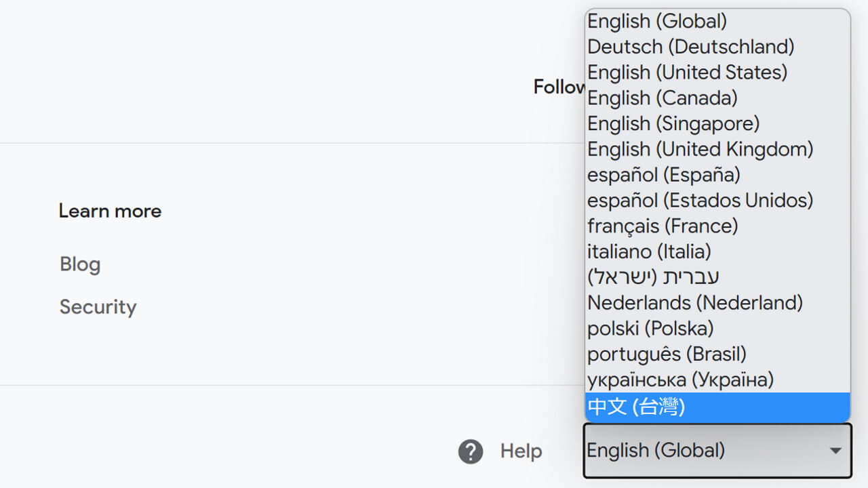Choose Nederlands (Nederland) option
This screenshot has height=488, width=868.
(x=694, y=302)
